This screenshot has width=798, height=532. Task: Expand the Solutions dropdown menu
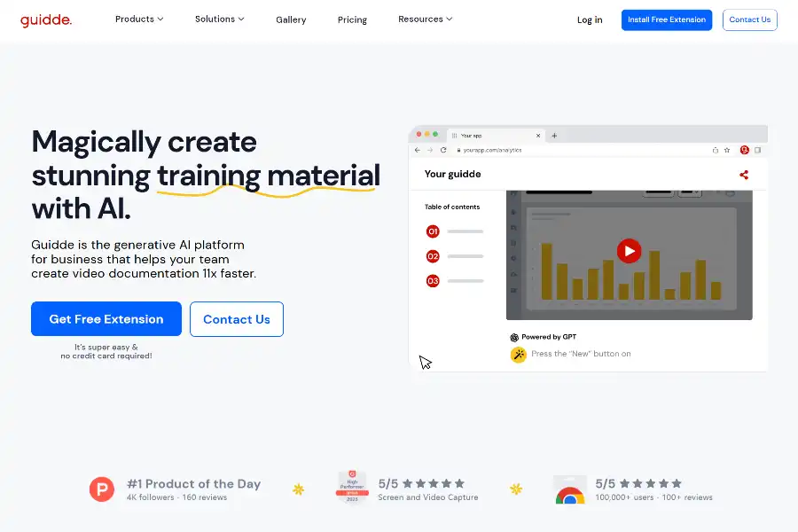click(219, 19)
